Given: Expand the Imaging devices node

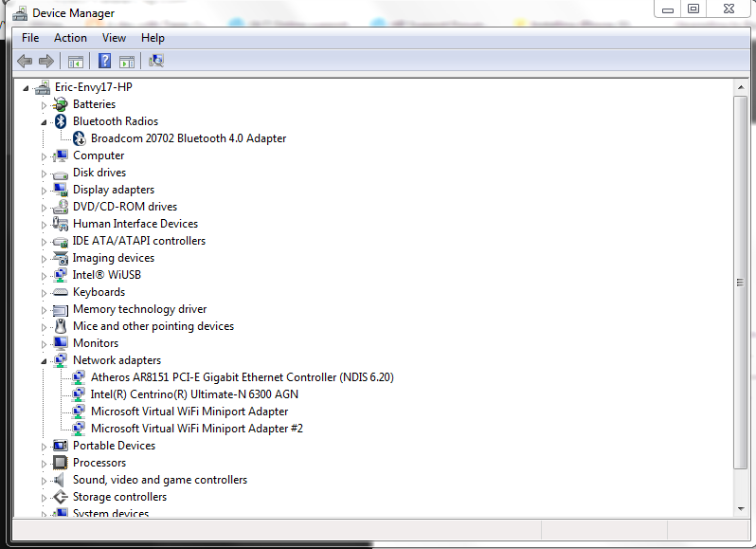Looking at the screenshot, I should click(x=44, y=259).
